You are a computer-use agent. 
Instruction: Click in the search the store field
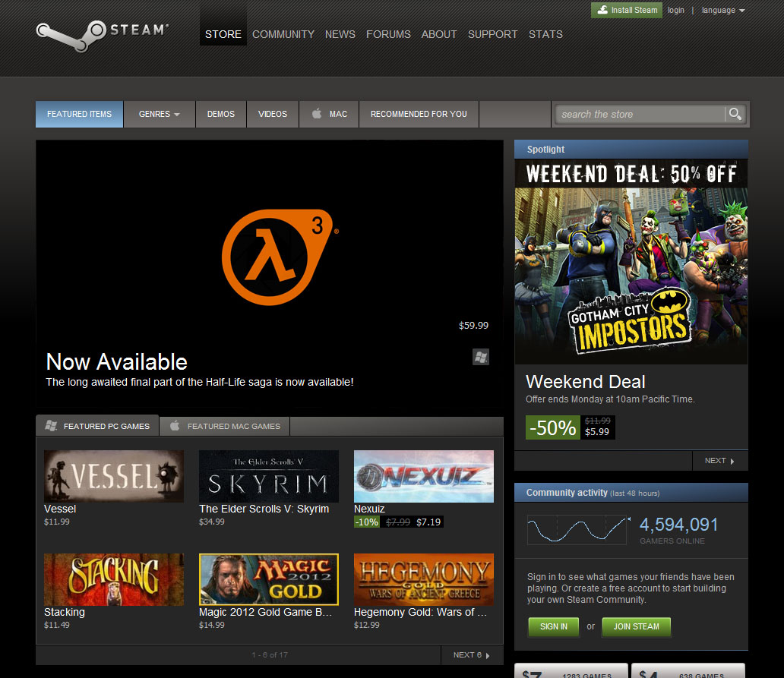coord(640,115)
